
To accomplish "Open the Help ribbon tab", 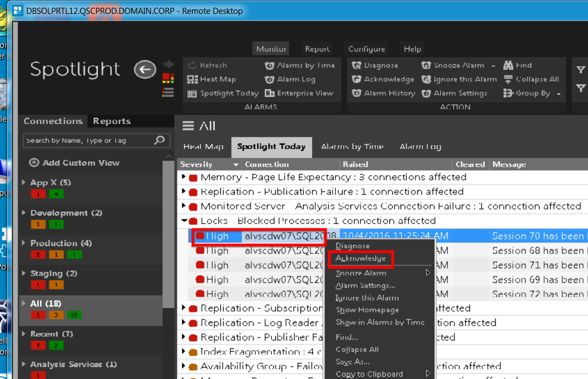I will pyautogui.click(x=412, y=49).
